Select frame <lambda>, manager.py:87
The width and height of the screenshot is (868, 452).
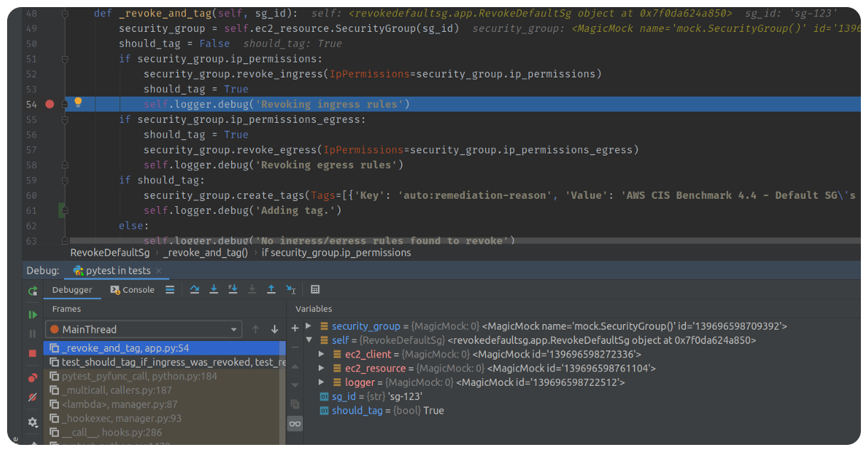(x=164, y=404)
